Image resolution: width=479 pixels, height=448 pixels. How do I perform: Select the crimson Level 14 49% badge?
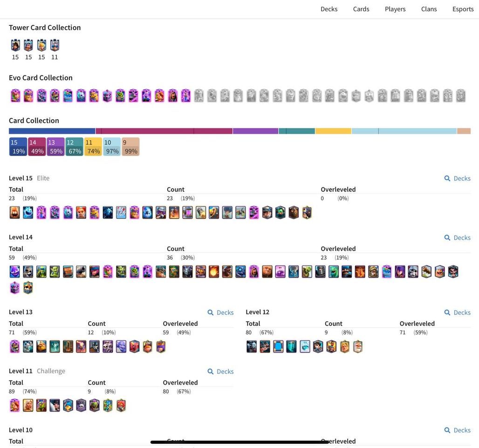tap(37, 147)
